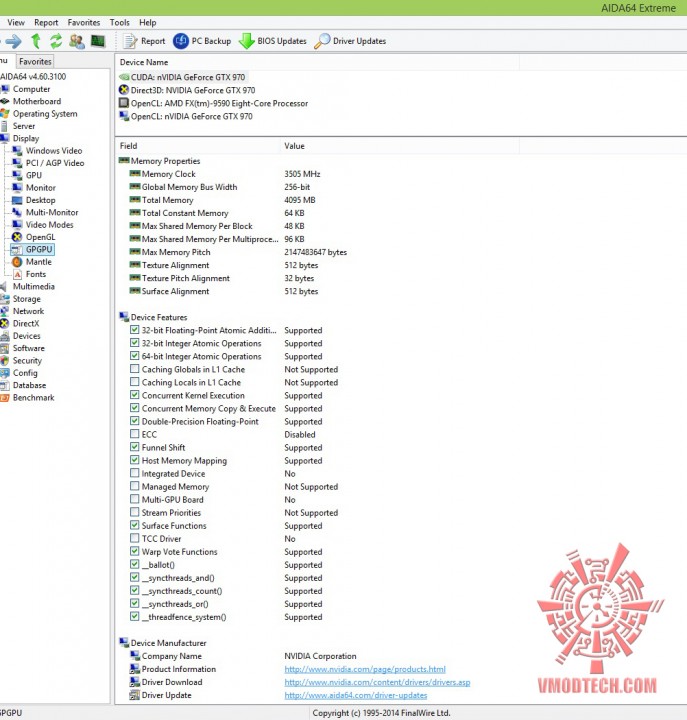
Task: Select the Config category
Action: point(25,373)
